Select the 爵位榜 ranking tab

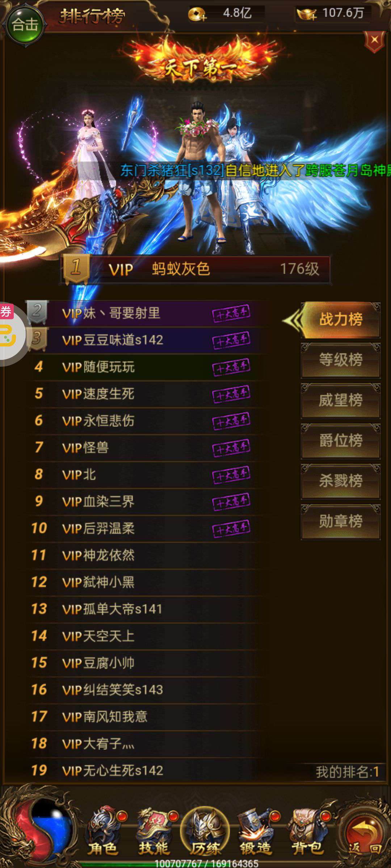(x=341, y=441)
